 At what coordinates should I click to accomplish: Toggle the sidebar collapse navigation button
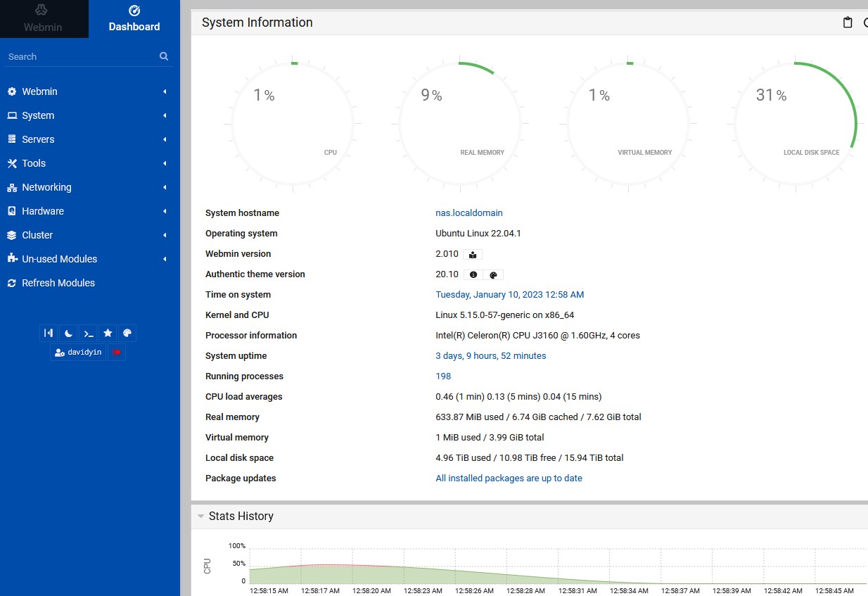(x=49, y=334)
